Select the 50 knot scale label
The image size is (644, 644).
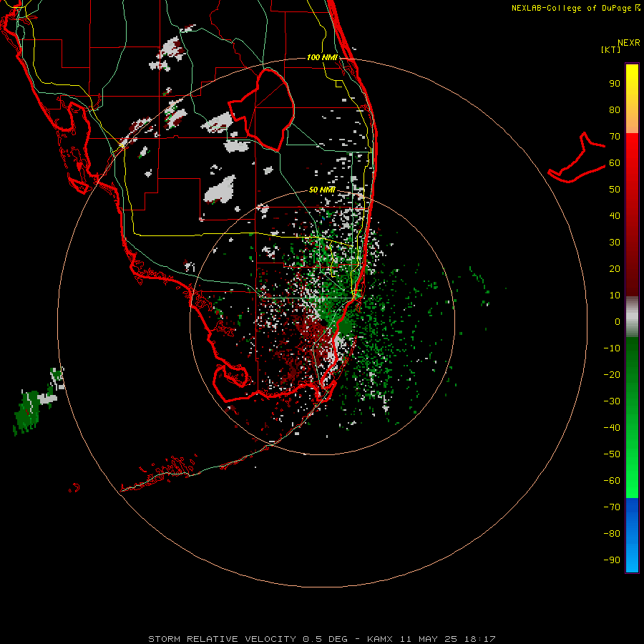pyautogui.click(x=615, y=190)
